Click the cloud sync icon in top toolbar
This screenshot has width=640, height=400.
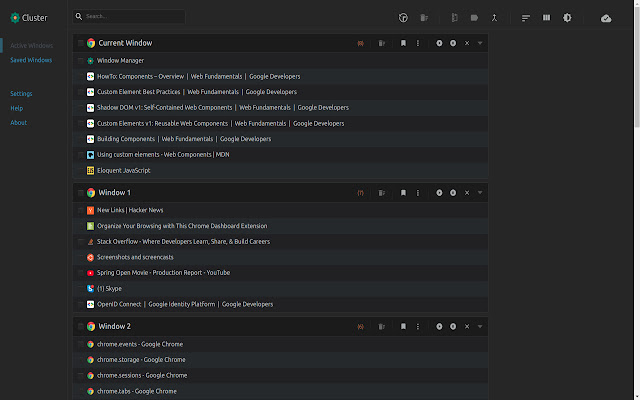point(606,18)
